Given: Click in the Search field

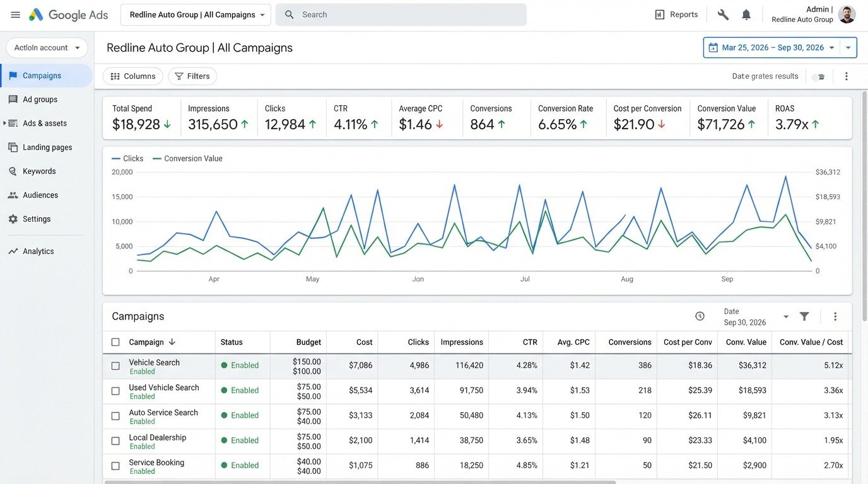Looking at the screenshot, I should click(x=401, y=14).
